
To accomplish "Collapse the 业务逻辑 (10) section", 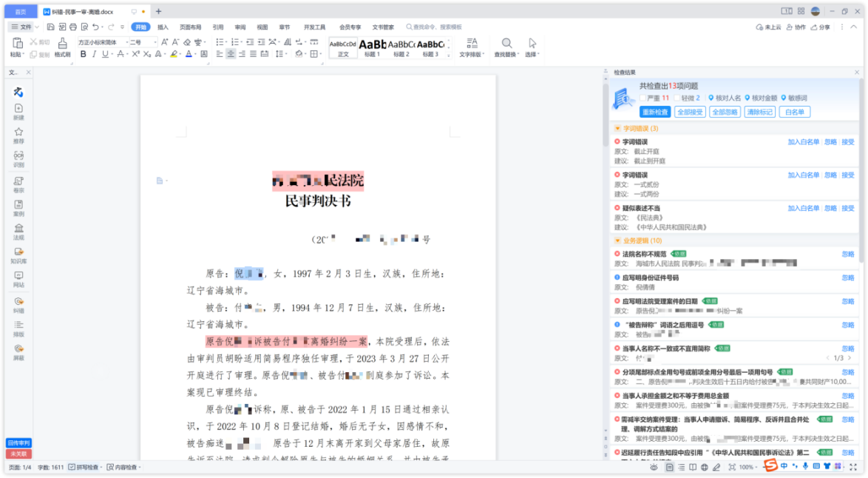I will [617, 240].
